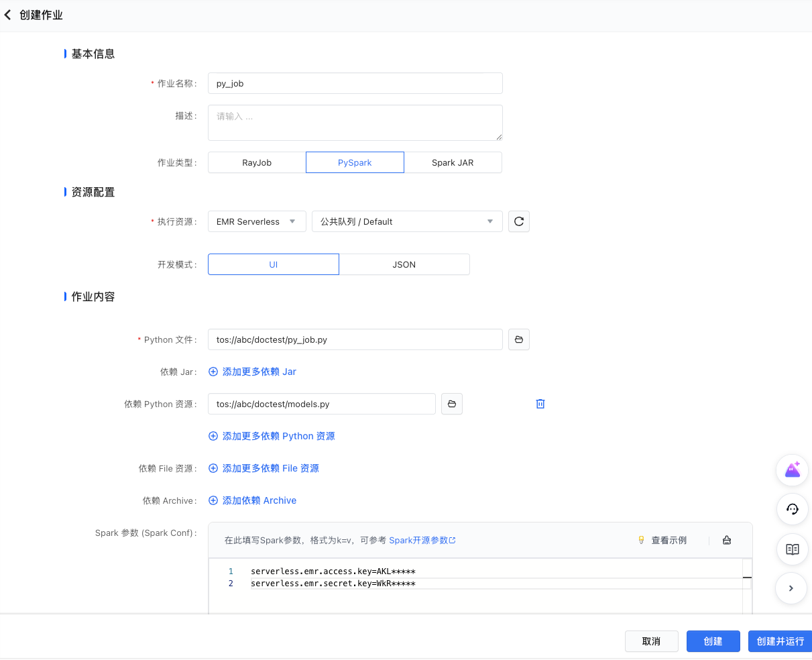Click 添加更多依赖 Jar link
The image size is (812, 660).
(259, 372)
